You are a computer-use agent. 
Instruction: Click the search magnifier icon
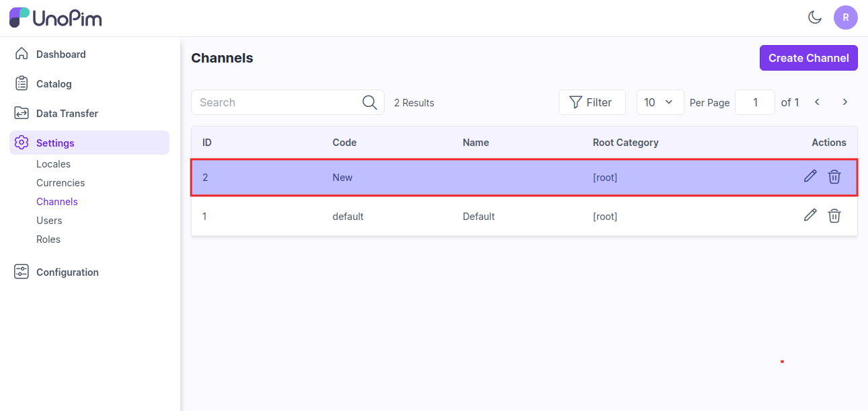click(x=369, y=102)
